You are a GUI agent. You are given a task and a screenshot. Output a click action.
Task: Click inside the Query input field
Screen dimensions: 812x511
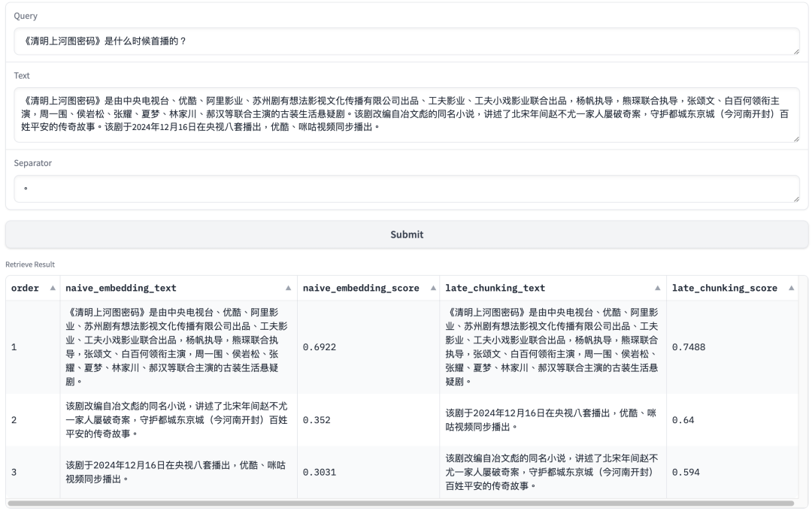(x=406, y=40)
